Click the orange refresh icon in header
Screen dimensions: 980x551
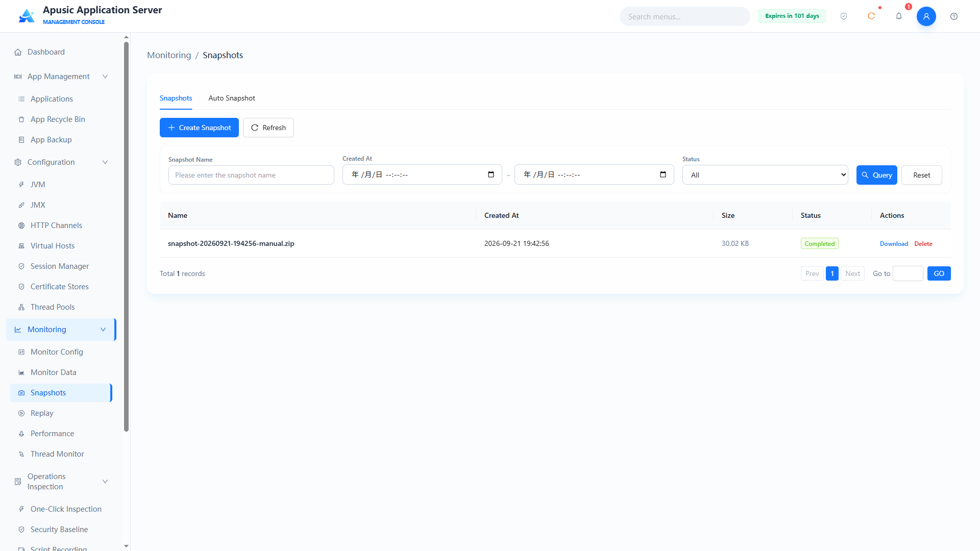(x=871, y=16)
